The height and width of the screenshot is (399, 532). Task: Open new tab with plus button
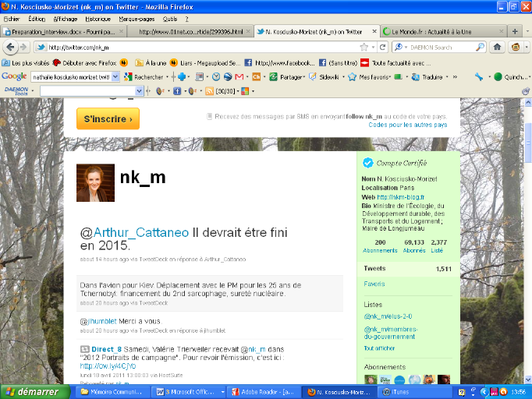click(515, 32)
